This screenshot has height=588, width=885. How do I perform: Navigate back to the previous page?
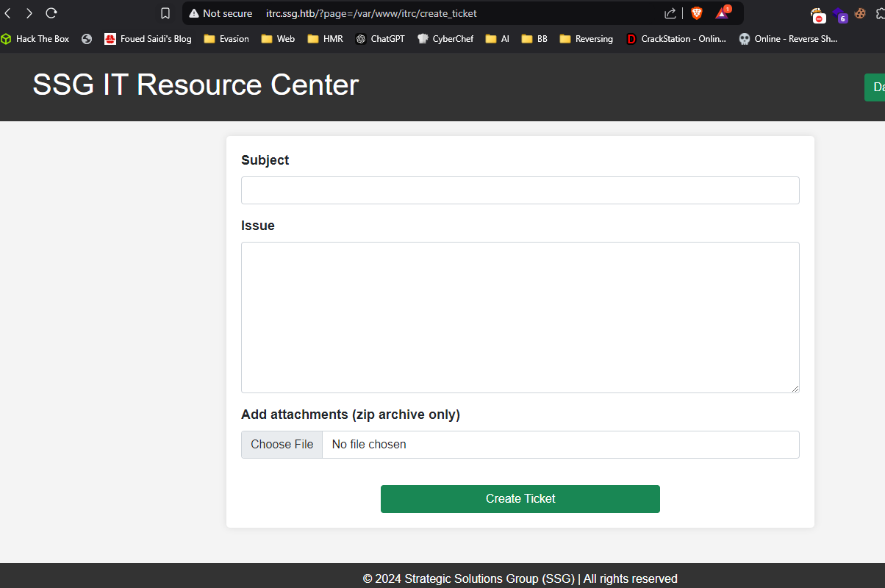9,12
